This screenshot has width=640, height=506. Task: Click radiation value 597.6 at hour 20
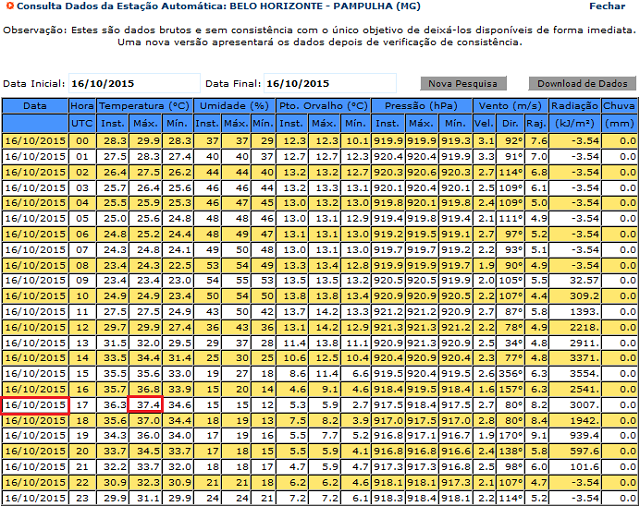(x=574, y=451)
